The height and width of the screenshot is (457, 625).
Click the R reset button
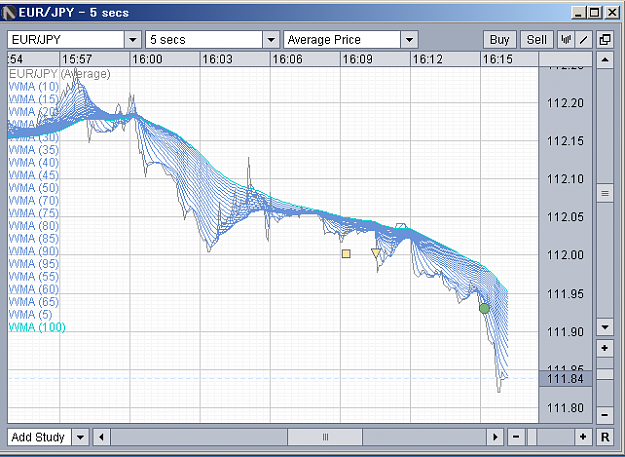[605, 437]
